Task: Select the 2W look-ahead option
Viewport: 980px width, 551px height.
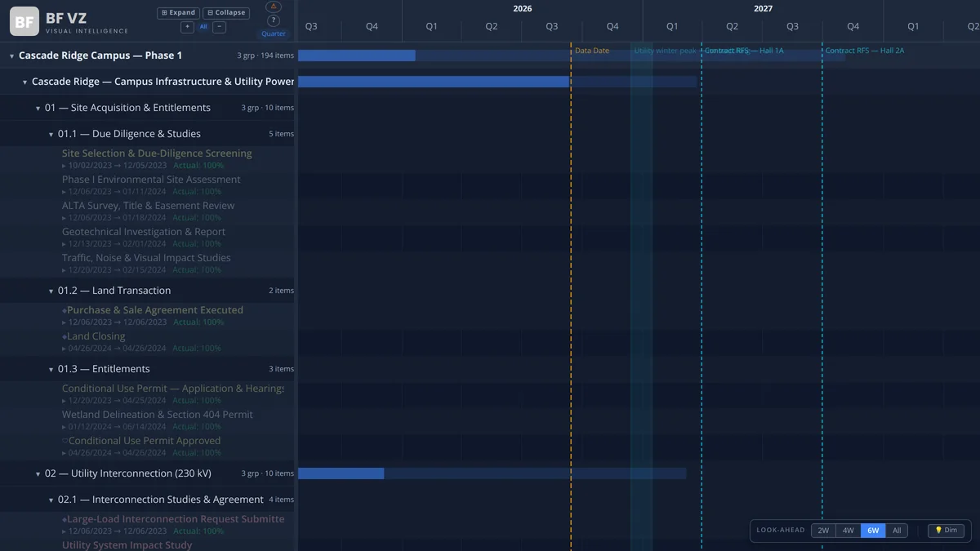Action: 823,531
